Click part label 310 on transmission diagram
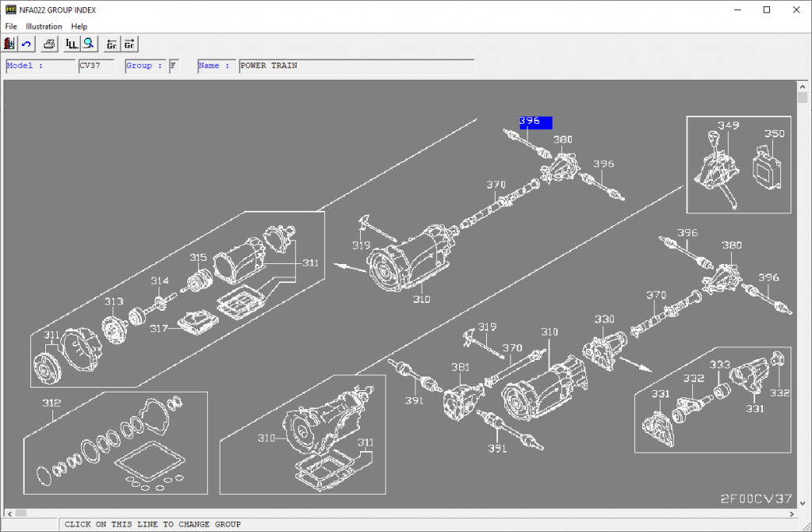The height and width of the screenshot is (532, 812). tap(420, 300)
